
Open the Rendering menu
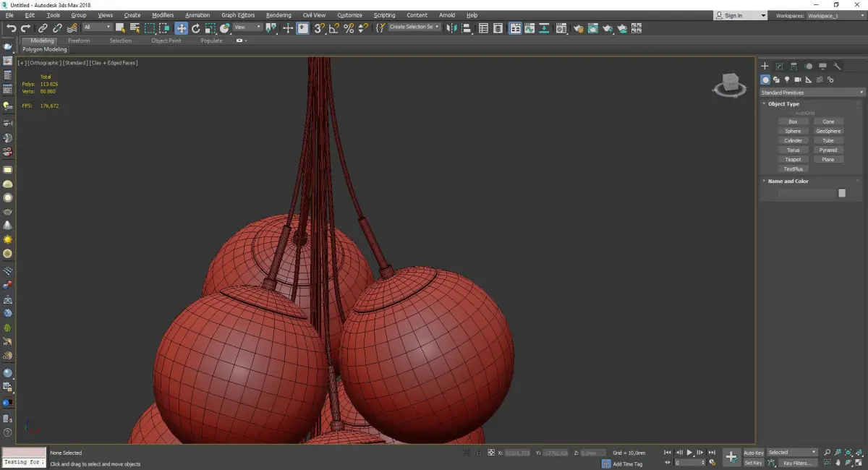[278, 15]
